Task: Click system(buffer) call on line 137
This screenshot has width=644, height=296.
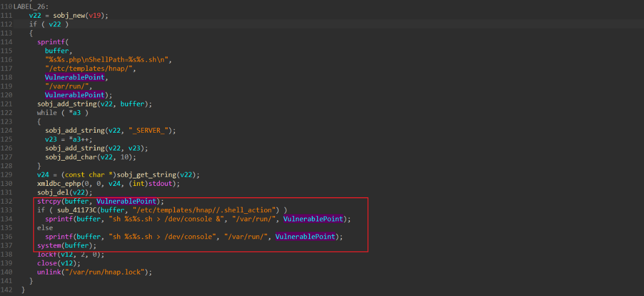Action: (67, 246)
